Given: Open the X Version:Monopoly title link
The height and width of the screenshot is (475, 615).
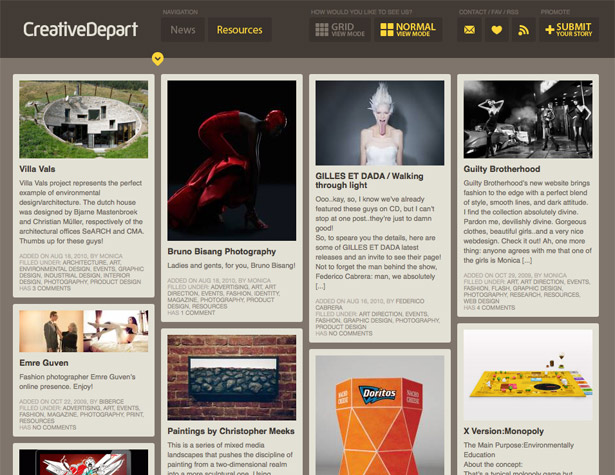Looking at the screenshot, I should (504, 431).
